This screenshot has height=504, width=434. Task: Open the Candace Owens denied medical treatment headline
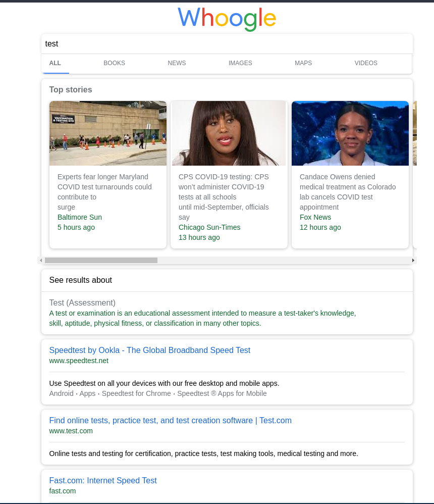(x=348, y=192)
